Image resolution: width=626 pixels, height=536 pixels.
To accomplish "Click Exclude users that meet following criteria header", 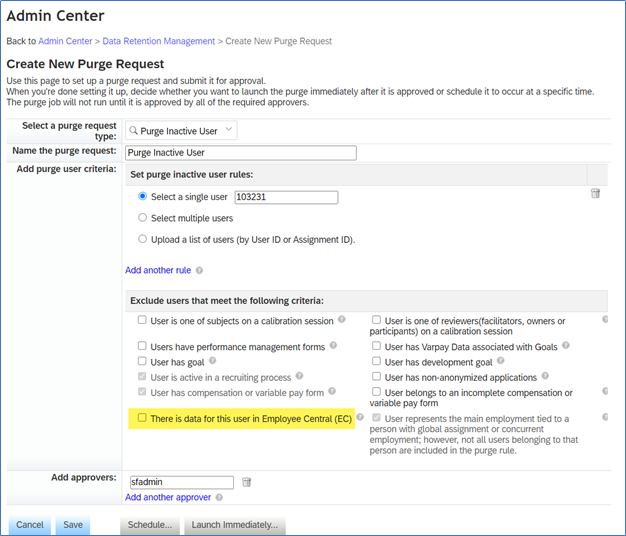I will point(227,301).
